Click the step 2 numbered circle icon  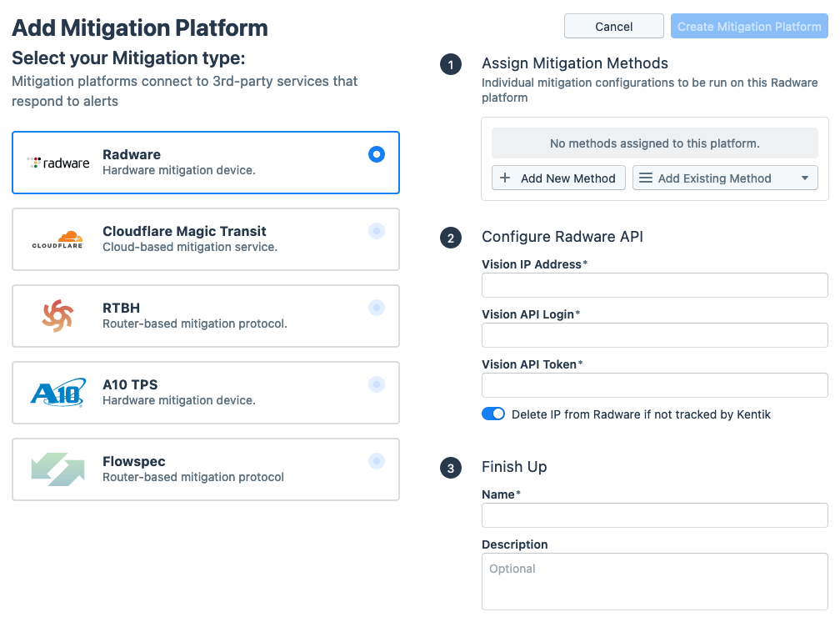451,238
